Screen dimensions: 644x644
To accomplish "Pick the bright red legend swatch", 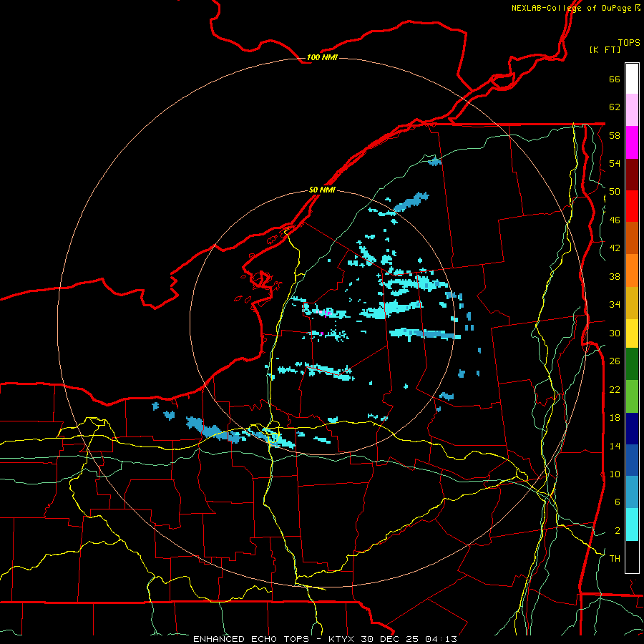I will click(632, 206).
